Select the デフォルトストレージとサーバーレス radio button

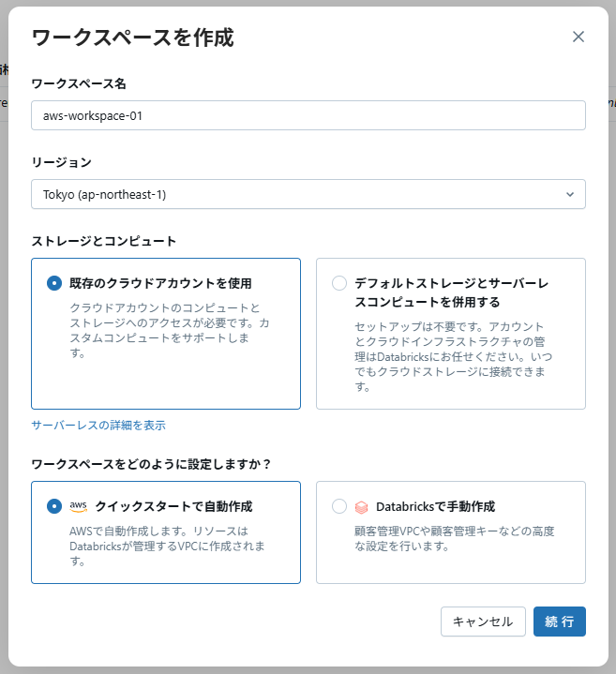coord(339,283)
